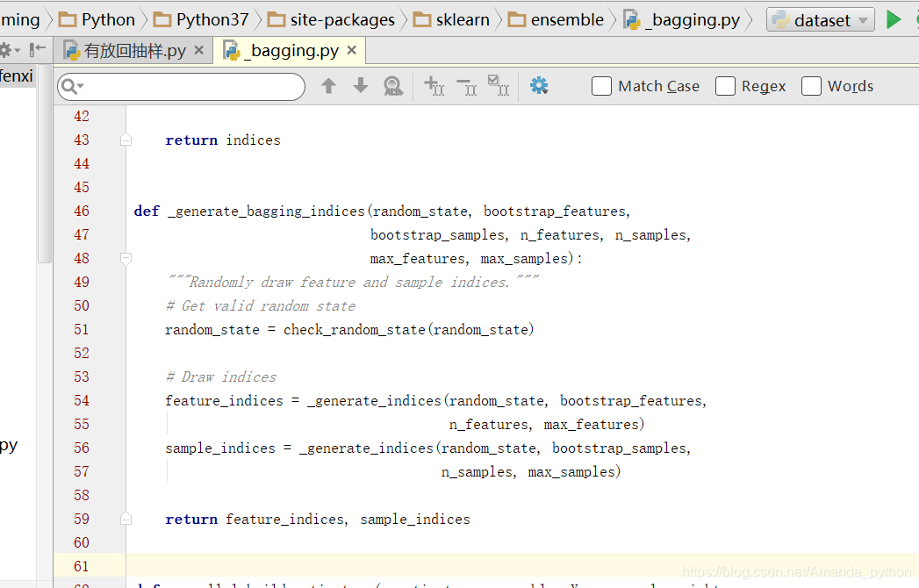The width and height of the screenshot is (919, 588).
Task: Click the sample_indices variable on line 56
Action: [x=220, y=448]
